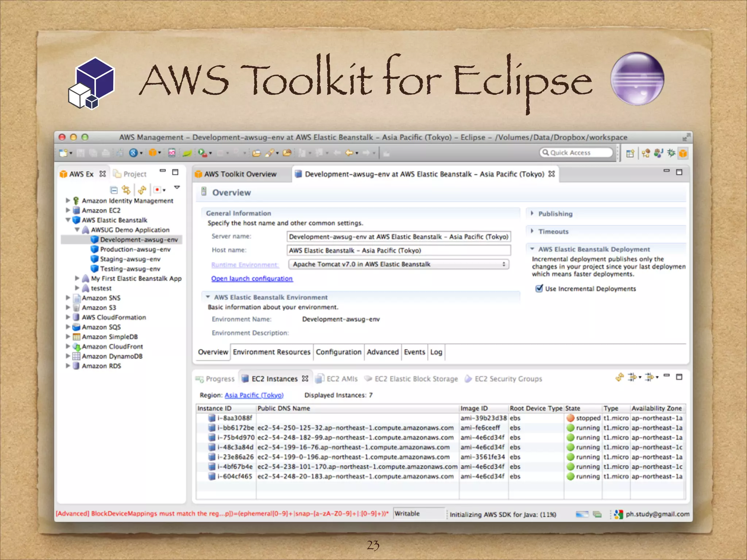This screenshot has width=747, height=560.
Task: Switch to the Java EE perspective icon
Action: 658,153
